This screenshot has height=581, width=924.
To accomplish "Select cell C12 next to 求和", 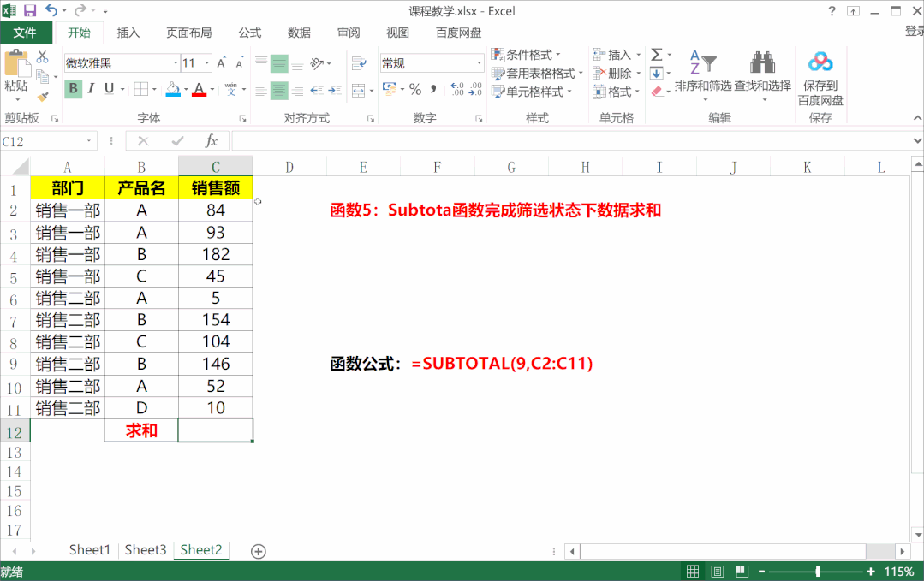I will [216, 430].
